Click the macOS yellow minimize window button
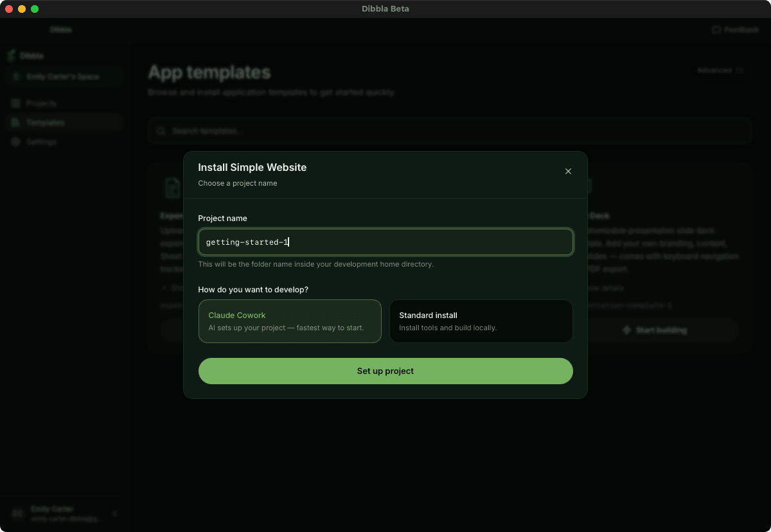771x532 pixels. [22, 9]
